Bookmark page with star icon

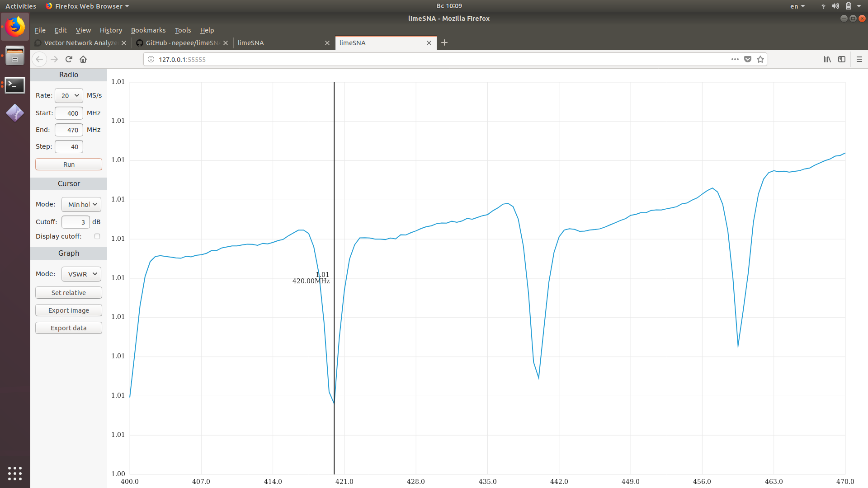tap(760, 59)
